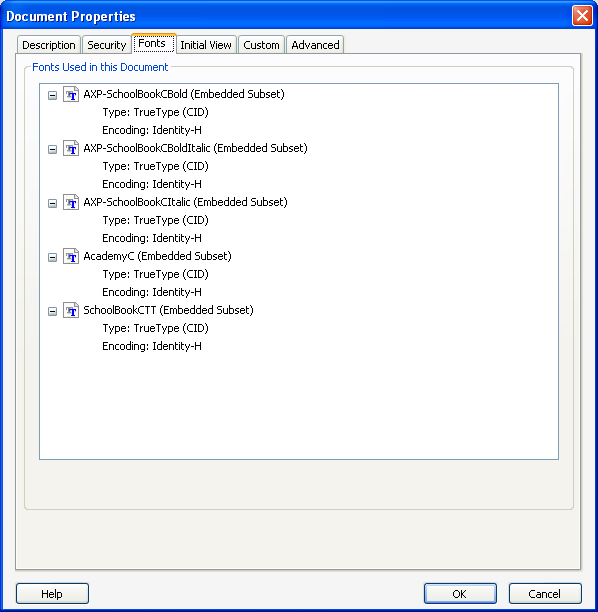Collapse the SchoolBookCTT font entry
Viewport: 598px width, 612px height.
click(52, 311)
